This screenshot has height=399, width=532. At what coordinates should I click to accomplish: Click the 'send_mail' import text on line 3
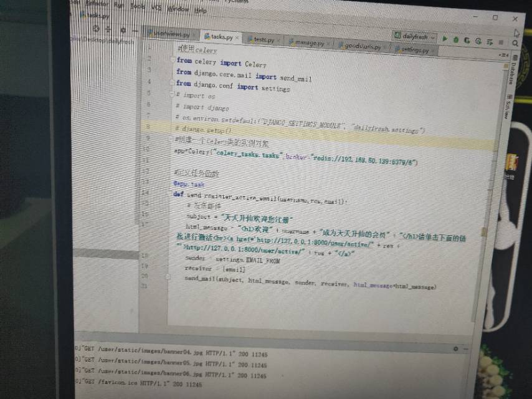295,79
